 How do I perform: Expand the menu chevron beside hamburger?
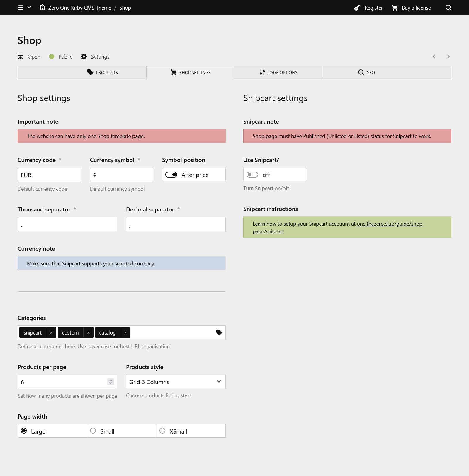click(29, 7)
